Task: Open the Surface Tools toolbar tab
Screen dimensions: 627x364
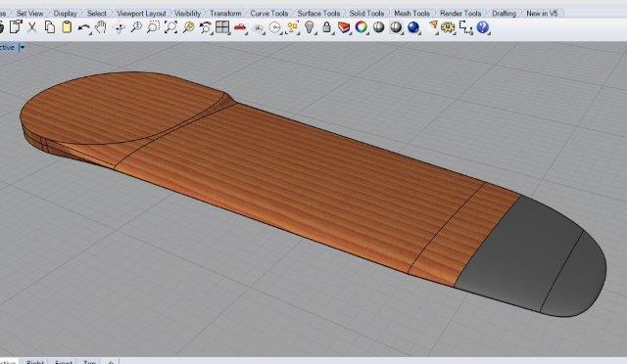Action: pos(318,13)
